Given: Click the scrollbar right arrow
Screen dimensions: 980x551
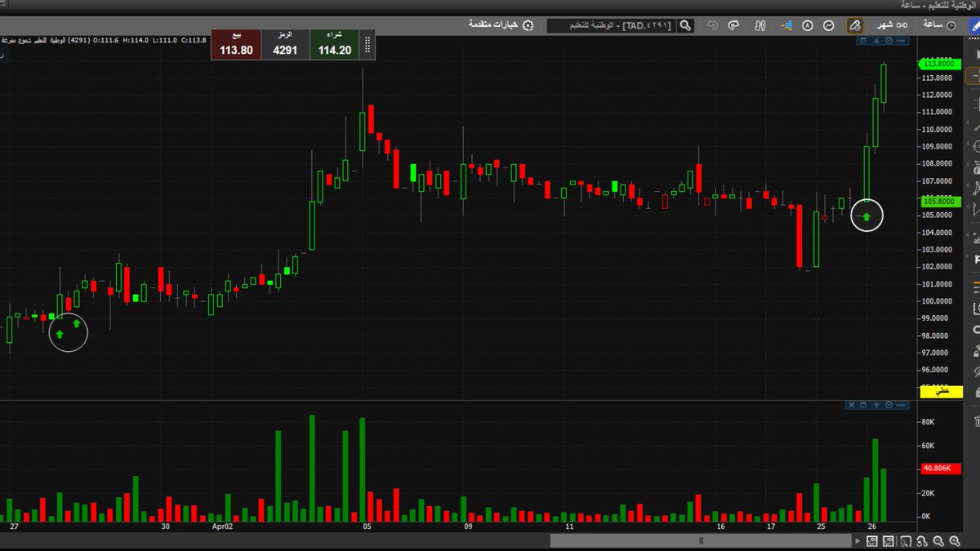Looking at the screenshot, I should pyautogui.click(x=857, y=540).
